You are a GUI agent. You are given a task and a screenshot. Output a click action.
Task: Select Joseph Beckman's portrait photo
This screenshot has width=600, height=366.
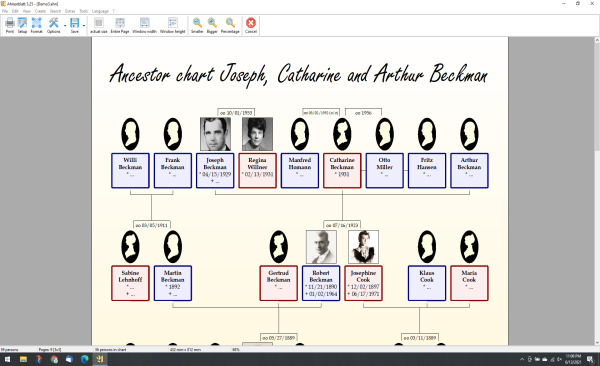coord(215,134)
